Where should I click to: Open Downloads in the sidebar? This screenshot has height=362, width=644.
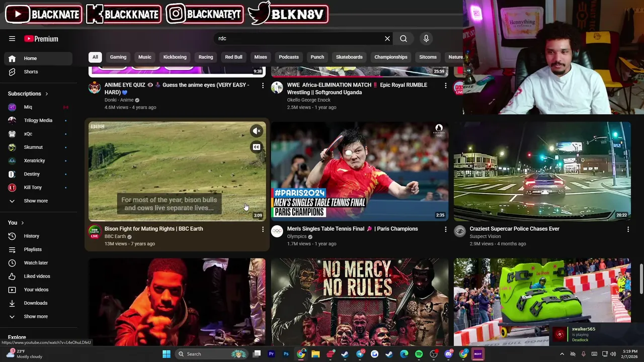click(x=38, y=303)
